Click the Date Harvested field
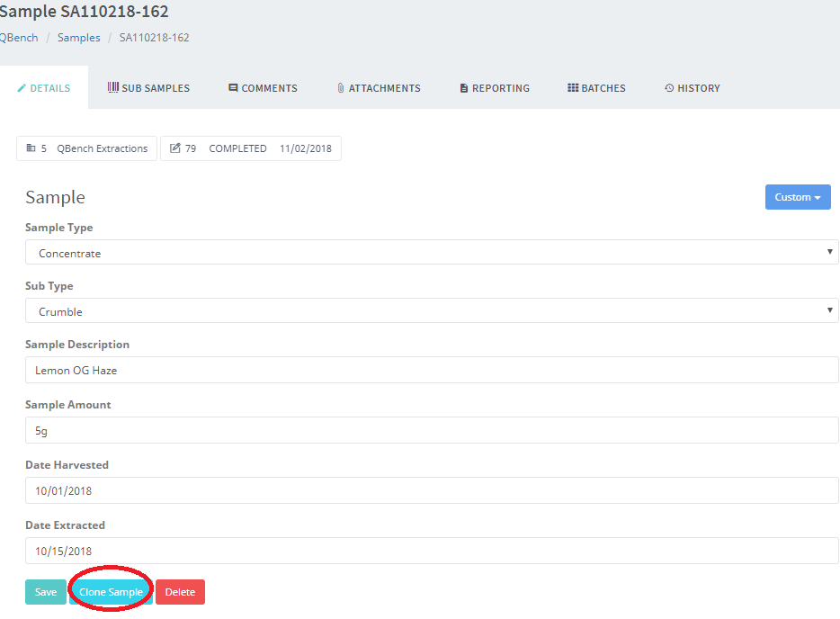 (432, 490)
